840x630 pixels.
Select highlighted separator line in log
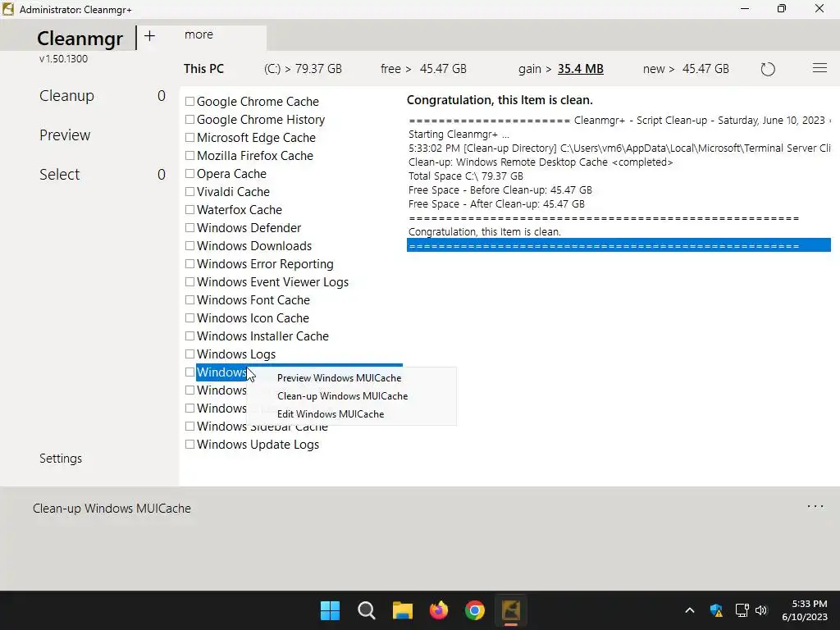[619, 246]
